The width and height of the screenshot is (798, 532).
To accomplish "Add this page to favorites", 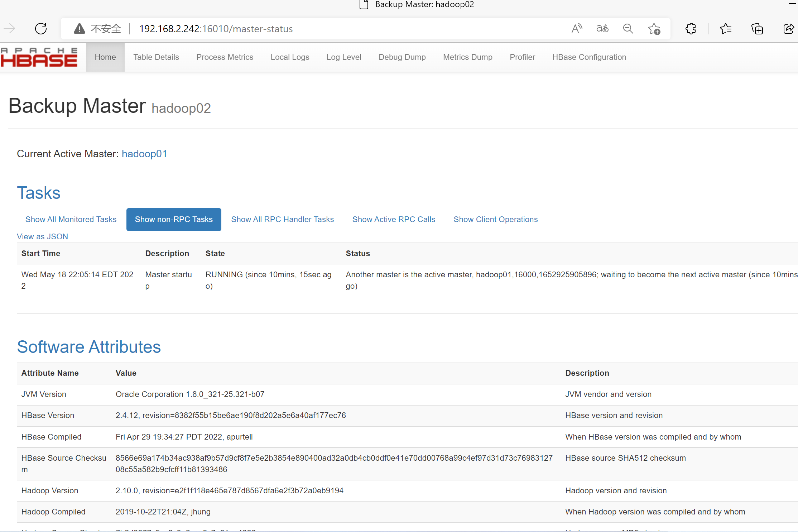I will click(x=654, y=29).
